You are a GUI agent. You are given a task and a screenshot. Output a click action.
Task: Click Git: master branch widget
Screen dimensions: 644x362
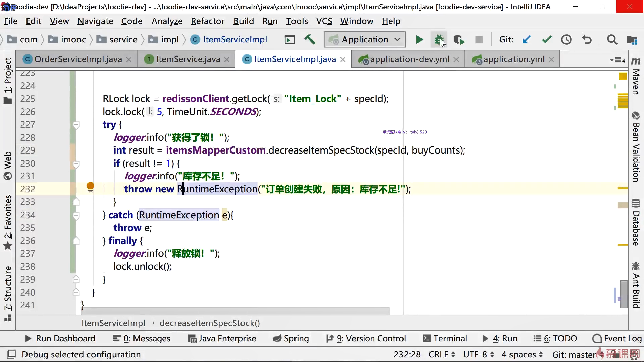574,354
